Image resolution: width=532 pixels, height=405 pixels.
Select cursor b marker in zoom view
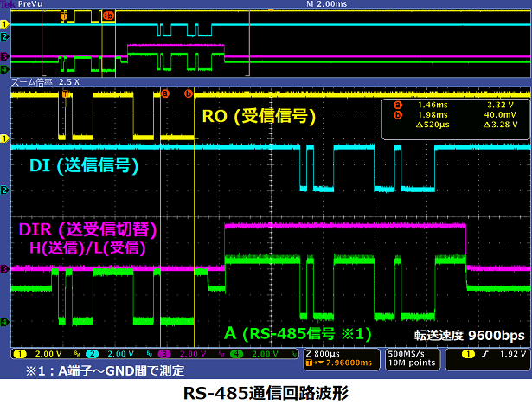pyautogui.click(x=189, y=93)
